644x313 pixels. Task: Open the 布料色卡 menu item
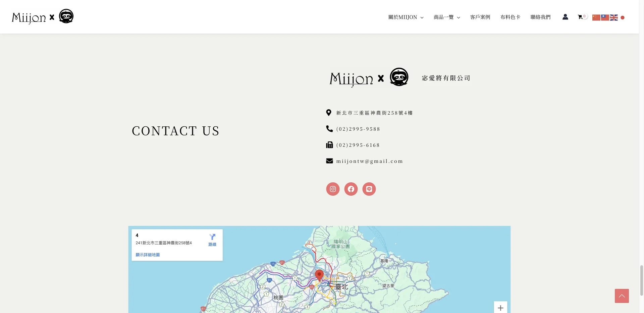point(510,17)
